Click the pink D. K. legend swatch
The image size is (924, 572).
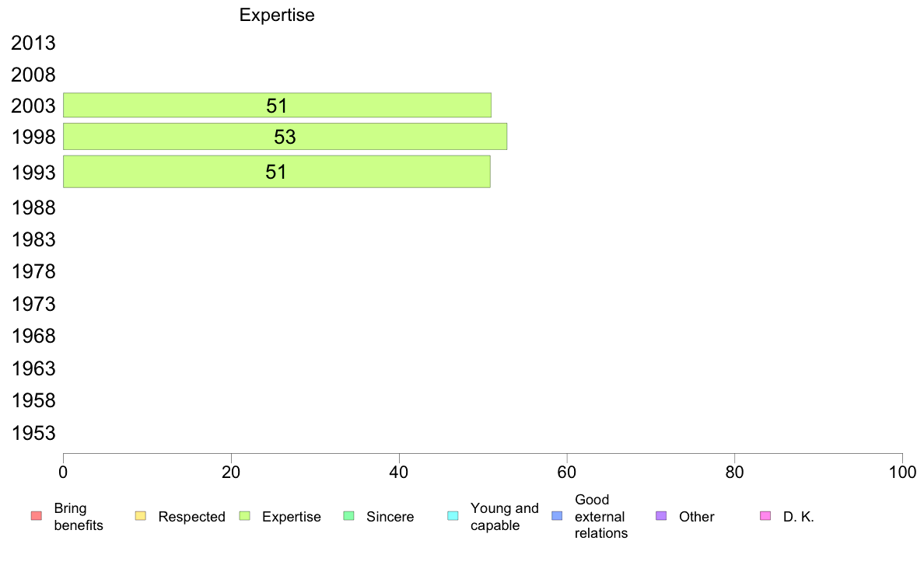(x=765, y=516)
